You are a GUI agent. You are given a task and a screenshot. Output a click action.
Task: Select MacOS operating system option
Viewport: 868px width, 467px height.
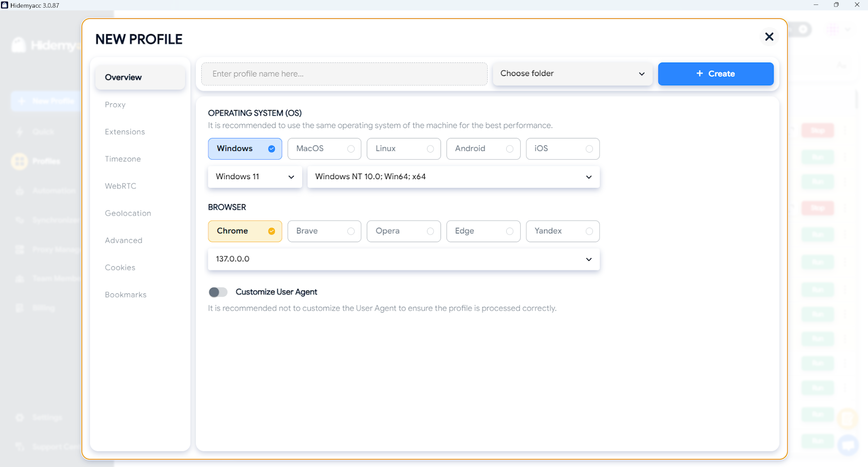[324, 149]
